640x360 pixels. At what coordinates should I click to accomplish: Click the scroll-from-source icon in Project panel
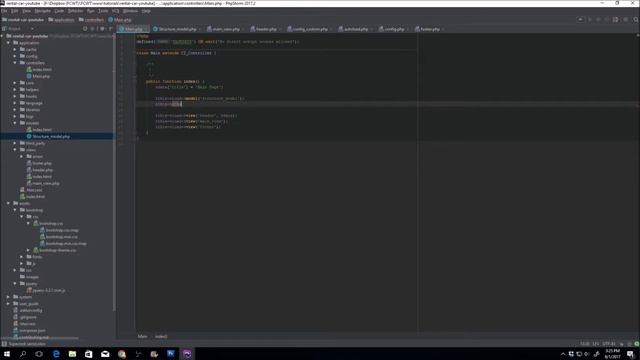coord(85,29)
